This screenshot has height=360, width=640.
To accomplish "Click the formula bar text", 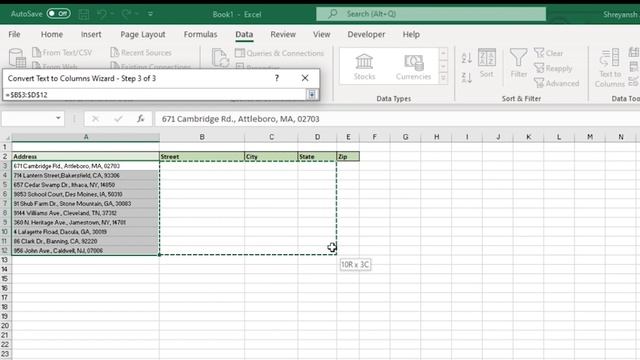I will click(240, 119).
